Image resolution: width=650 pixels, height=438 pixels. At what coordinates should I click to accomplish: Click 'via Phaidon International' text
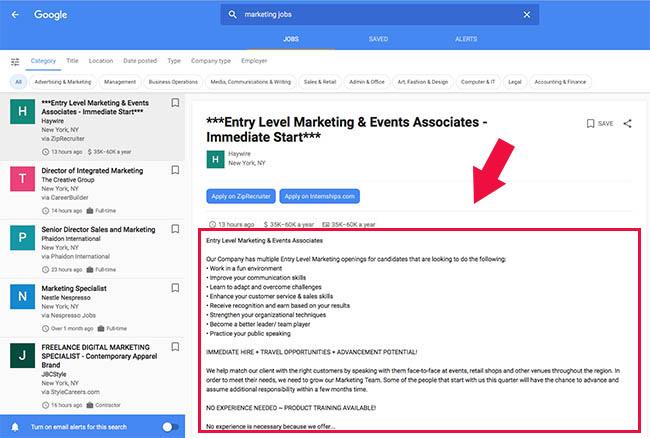[75, 257]
